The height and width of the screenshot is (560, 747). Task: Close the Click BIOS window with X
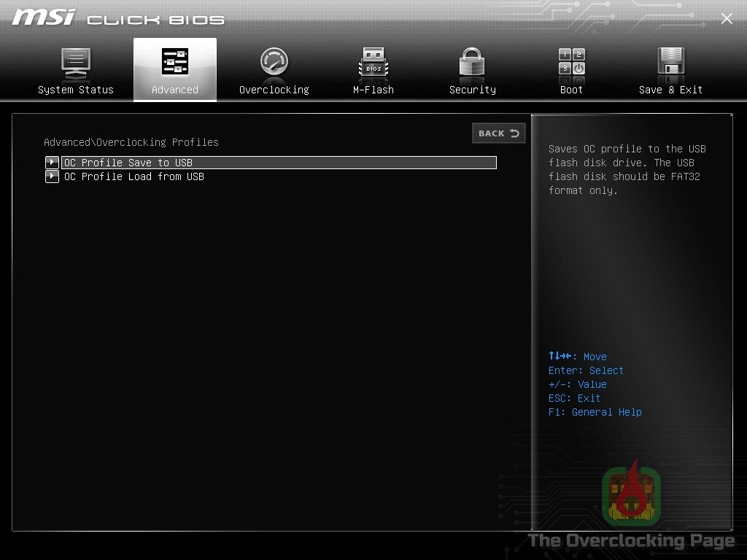(x=727, y=19)
